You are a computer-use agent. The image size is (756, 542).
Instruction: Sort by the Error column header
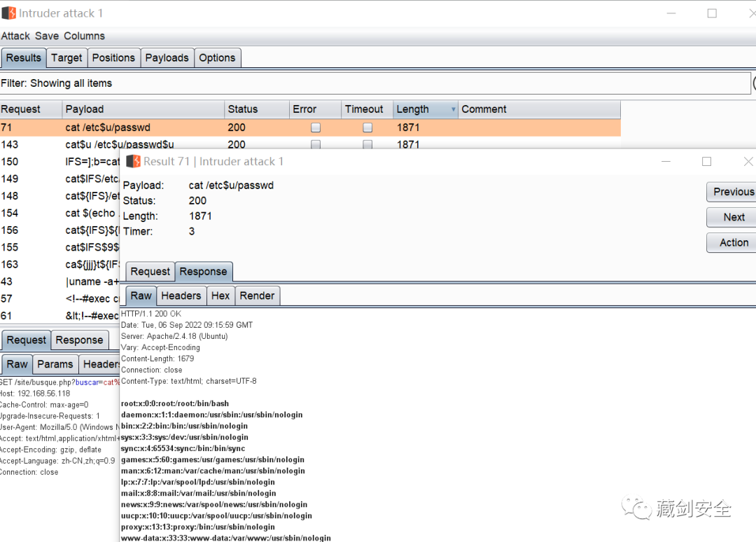[315, 109]
